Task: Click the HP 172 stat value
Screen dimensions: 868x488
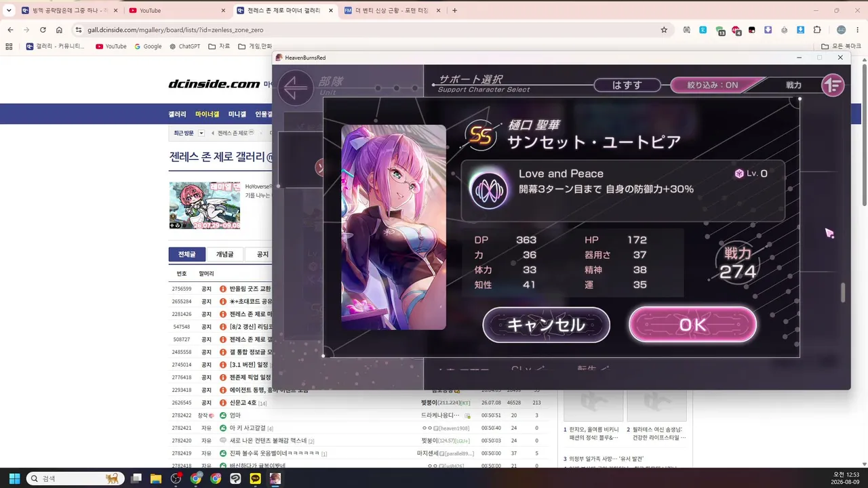Action: coord(637,240)
